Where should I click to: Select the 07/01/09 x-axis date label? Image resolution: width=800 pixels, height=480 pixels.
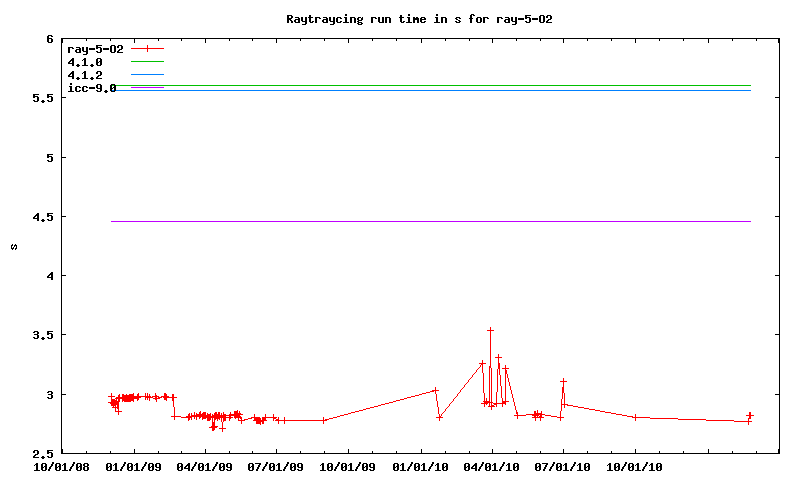[277, 466]
